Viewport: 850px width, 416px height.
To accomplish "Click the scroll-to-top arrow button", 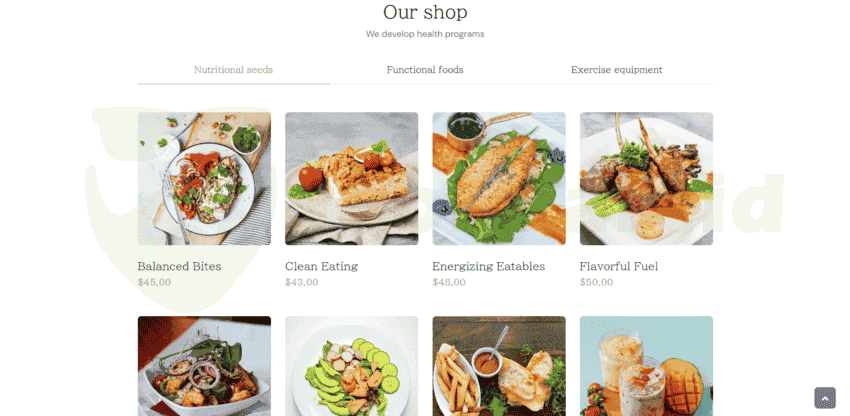I will [x=825, y=398].
